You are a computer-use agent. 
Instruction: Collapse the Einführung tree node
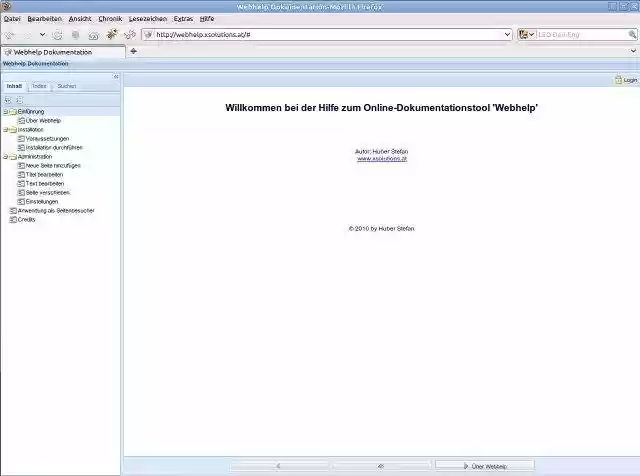pyautogui.click(x=6, y=111)
